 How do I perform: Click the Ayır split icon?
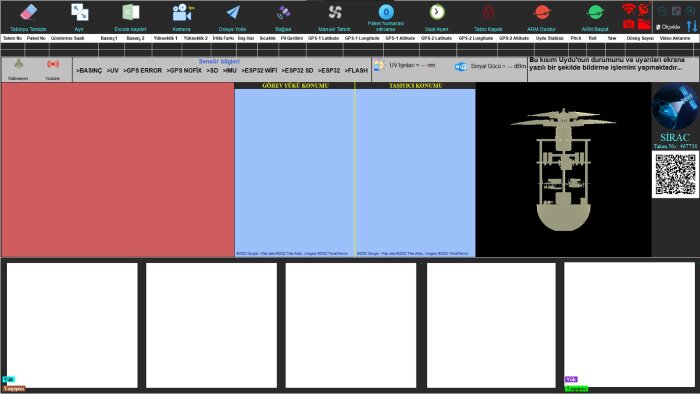pyautogui.click(x=79, y=12)
